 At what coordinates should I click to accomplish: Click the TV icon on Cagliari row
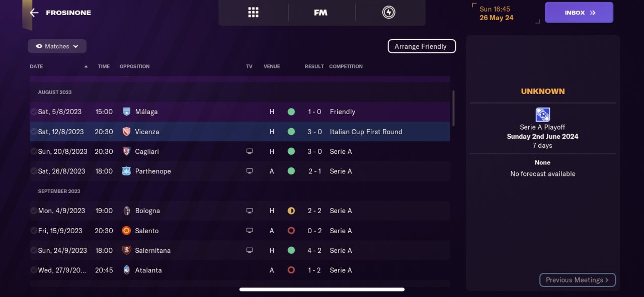[x=249, y=151]
